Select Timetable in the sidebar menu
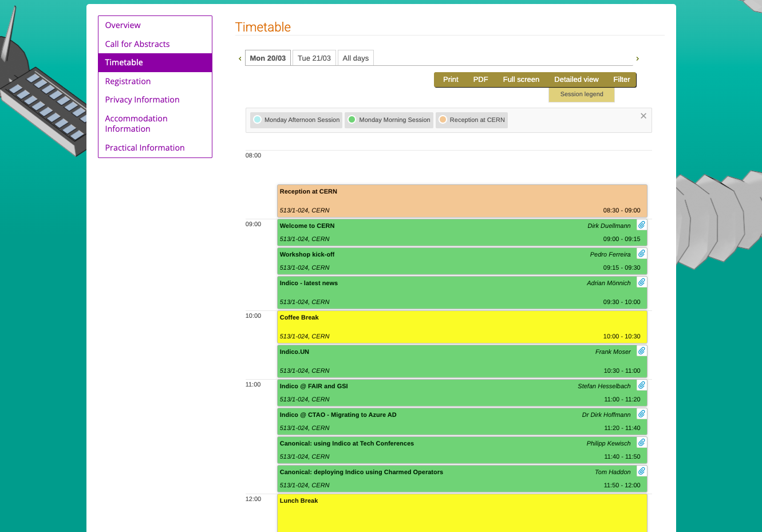The width and height of the screenshot is (762, 532). [x=155, y=62]
